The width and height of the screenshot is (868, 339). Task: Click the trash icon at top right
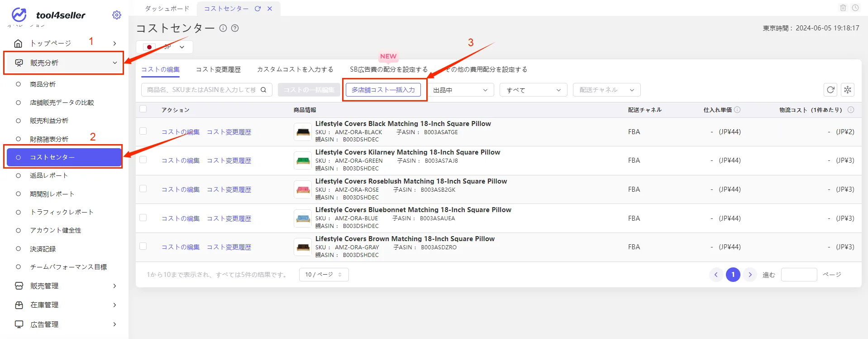(843, 8)
